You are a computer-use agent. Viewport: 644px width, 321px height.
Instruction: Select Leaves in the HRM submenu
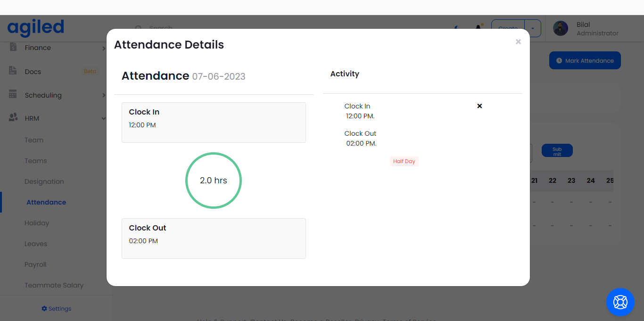click(36, 244)
